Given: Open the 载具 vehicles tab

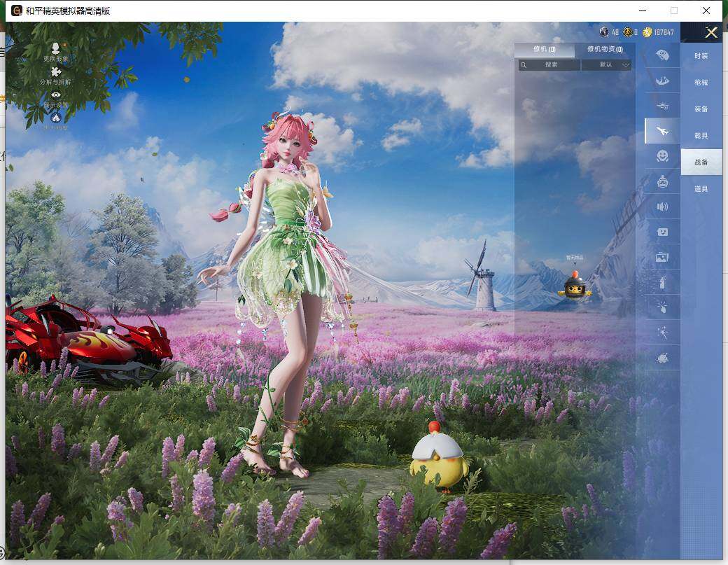Looking at the screenshot, I should (701, 136).
